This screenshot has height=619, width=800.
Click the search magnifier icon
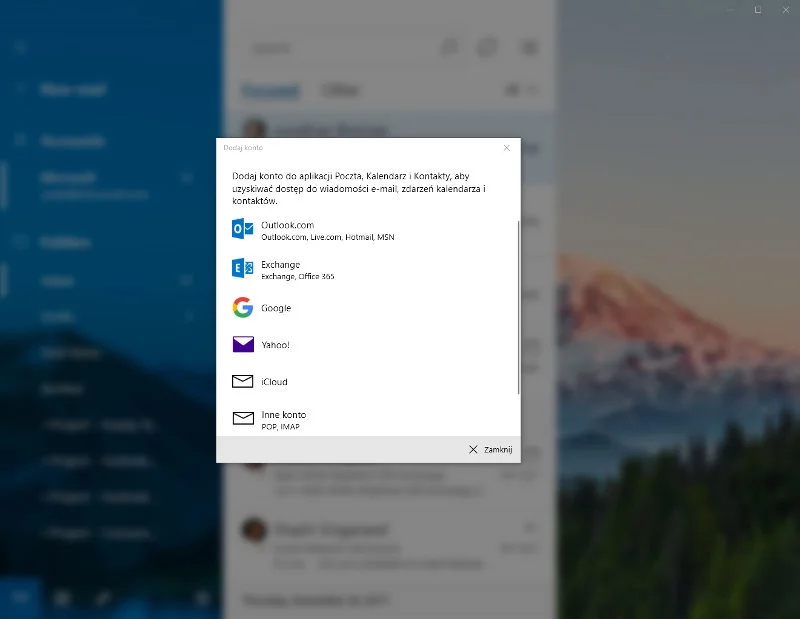(x=450, y=47)
